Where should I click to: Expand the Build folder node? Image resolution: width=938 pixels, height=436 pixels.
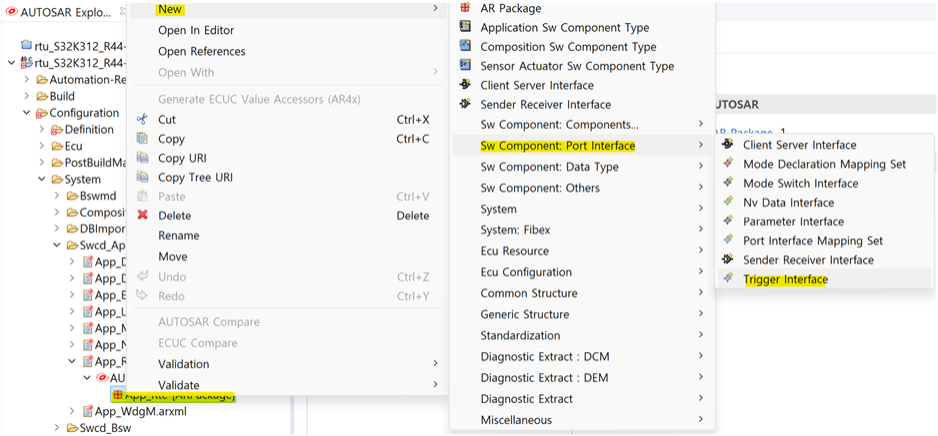click(x=26, y=96)
